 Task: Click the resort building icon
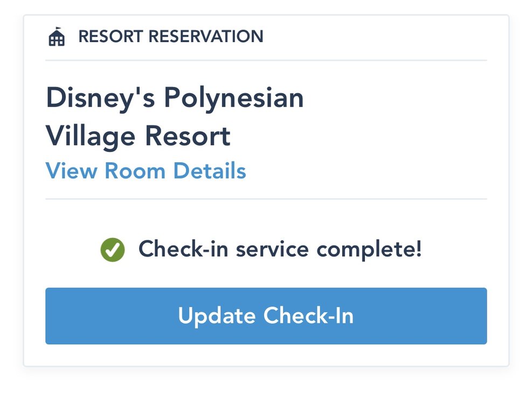click(57, 37)
